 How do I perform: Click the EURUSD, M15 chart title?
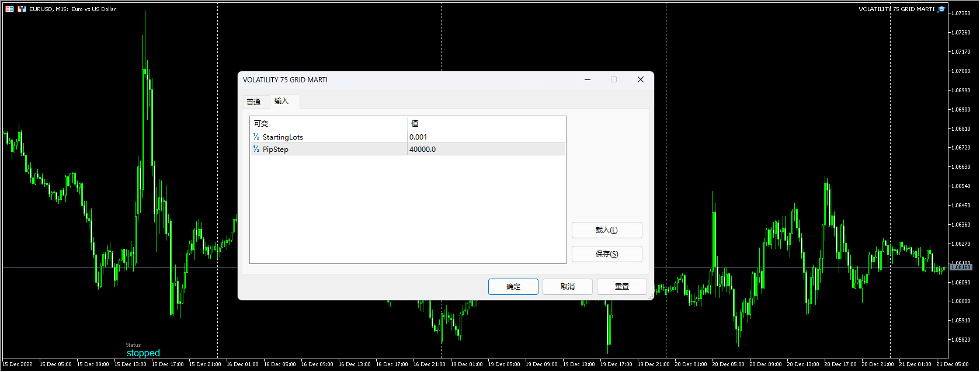coord(72,9)
